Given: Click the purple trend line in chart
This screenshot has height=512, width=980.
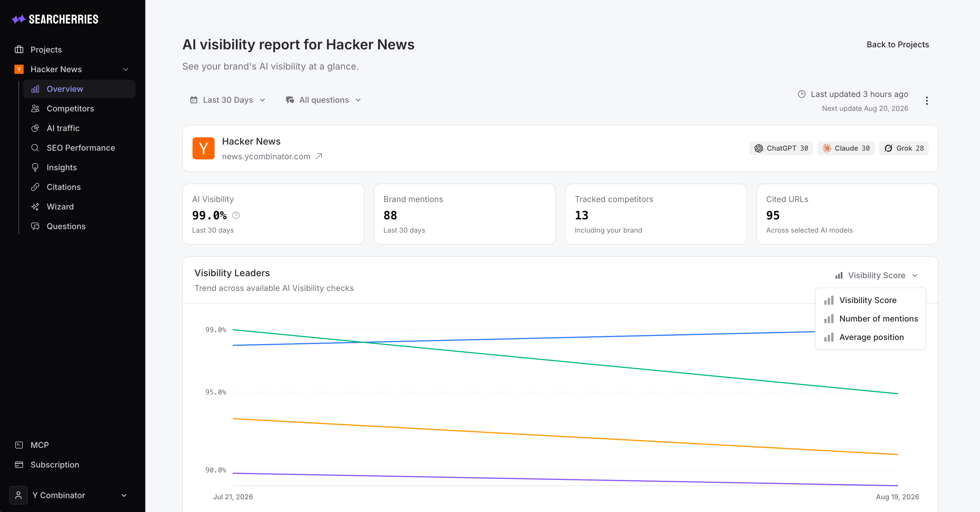Looking at the screenshot, I should 565,479.
